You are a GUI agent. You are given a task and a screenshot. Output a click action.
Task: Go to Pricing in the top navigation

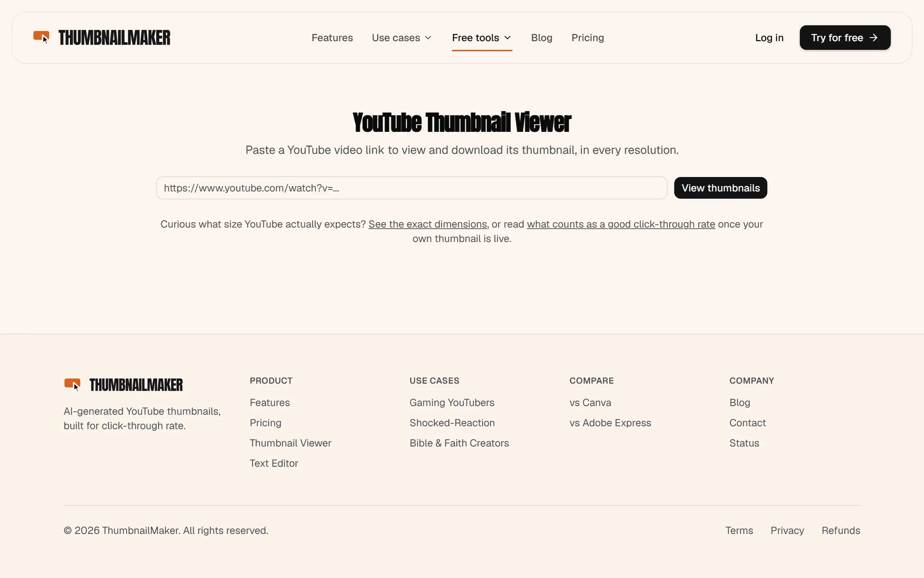click(x=587, y=37)
